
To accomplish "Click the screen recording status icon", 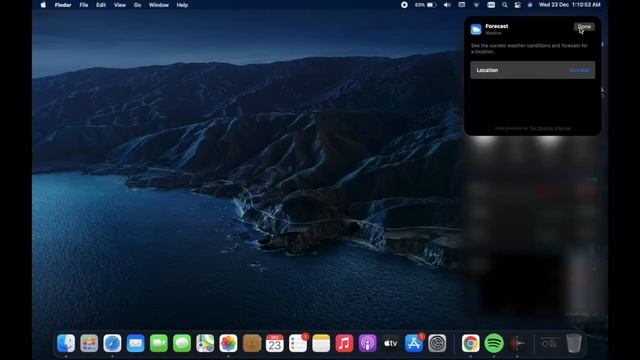I will pyautogui.click(x=404, y=5).
